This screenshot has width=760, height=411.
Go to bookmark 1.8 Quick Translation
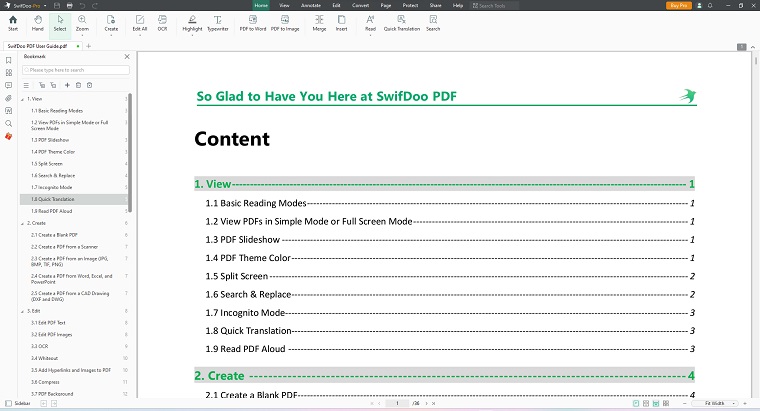point(74,199)
